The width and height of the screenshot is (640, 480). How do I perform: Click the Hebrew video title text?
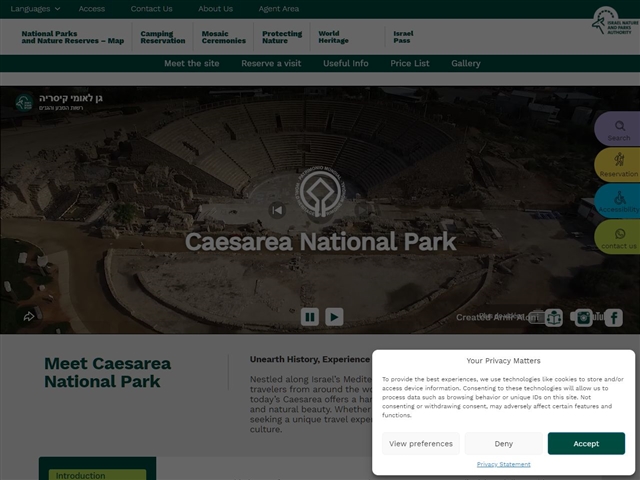[x=71, y=98]
